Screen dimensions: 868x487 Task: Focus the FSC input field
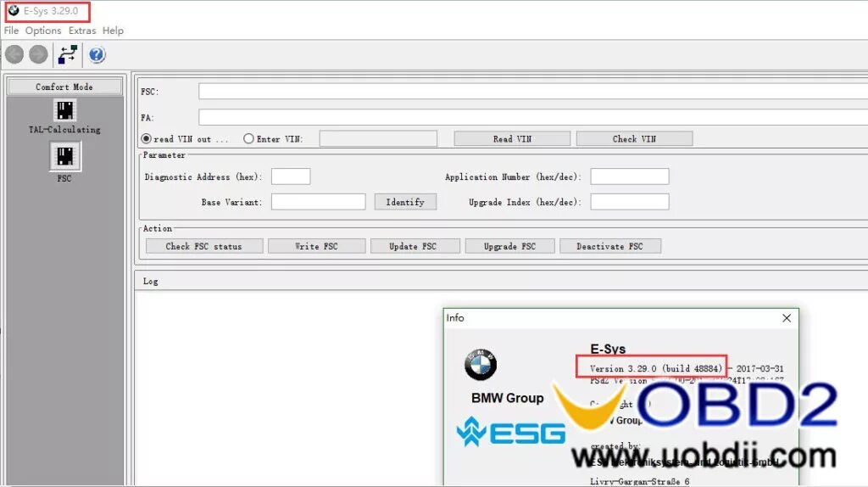click(x=533, y=91)
